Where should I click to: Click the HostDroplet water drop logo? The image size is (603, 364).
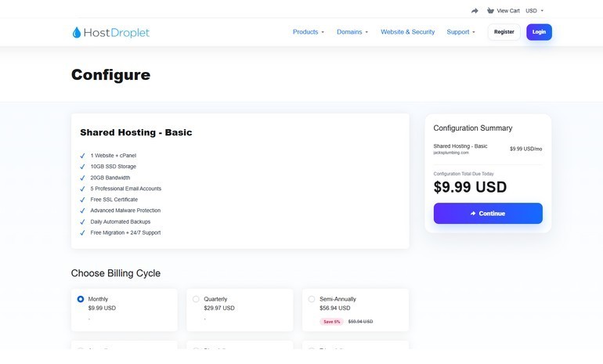[x=77, y=32]
